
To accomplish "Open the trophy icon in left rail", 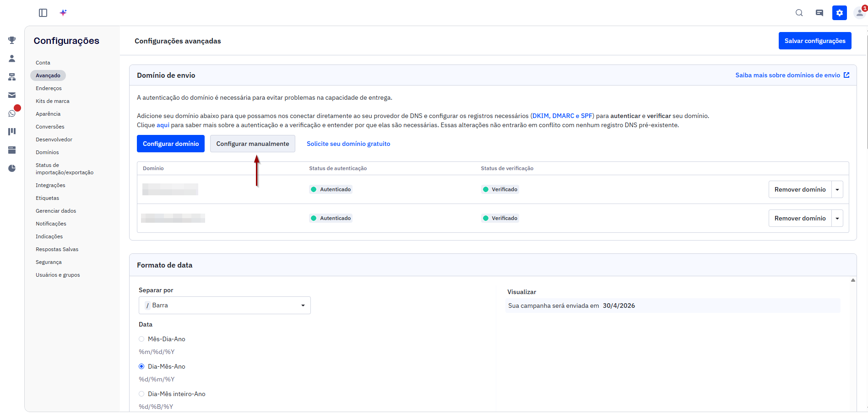I will (x=12, y=40).
